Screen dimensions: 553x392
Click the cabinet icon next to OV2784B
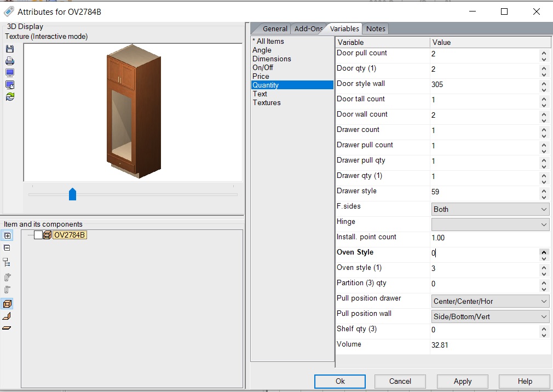click(x=47, y=235)
